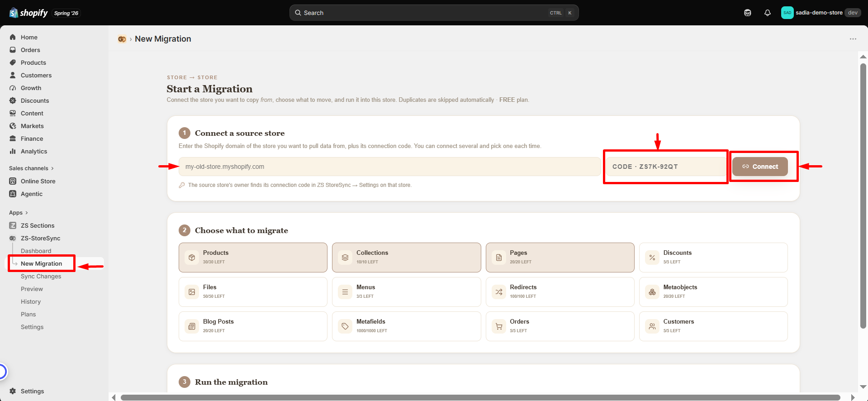Open the notifications bell
Screen dimensions: 868x401
coord(768,13)
